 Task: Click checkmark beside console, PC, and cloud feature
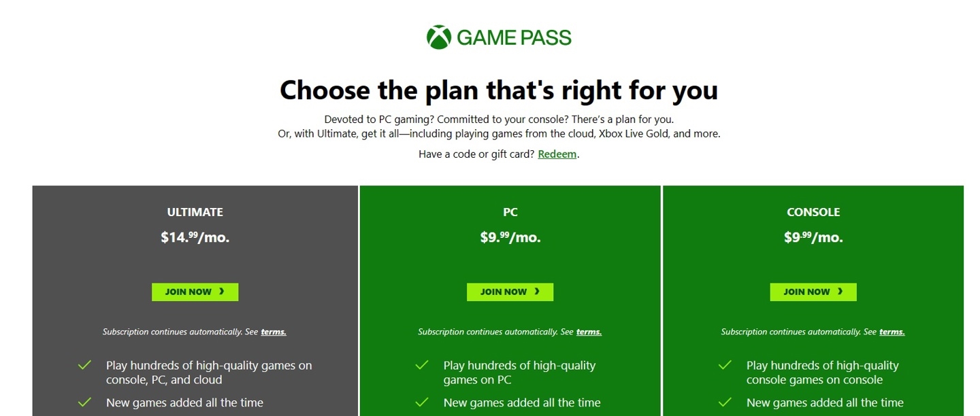(x=84, y=366)
